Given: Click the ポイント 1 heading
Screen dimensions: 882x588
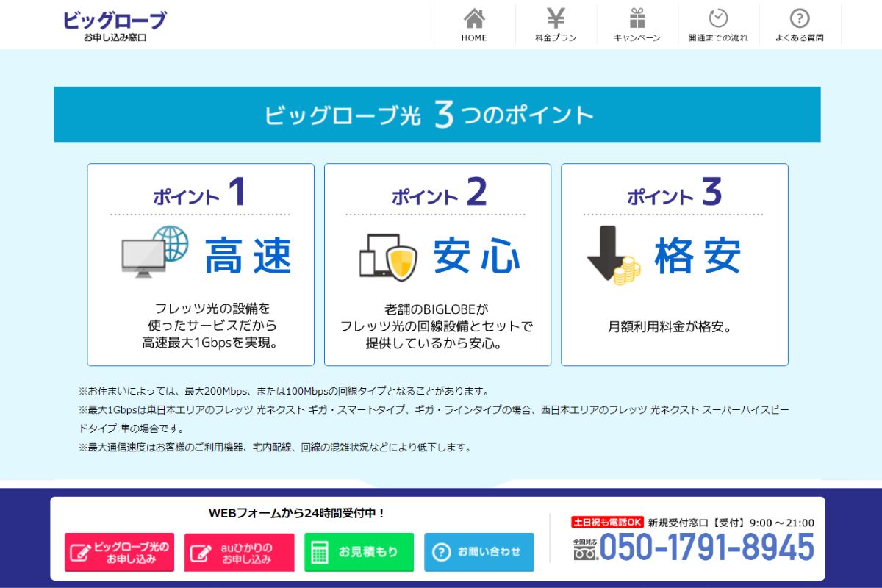Looking at the screenshot, I should tap(200, 193).
